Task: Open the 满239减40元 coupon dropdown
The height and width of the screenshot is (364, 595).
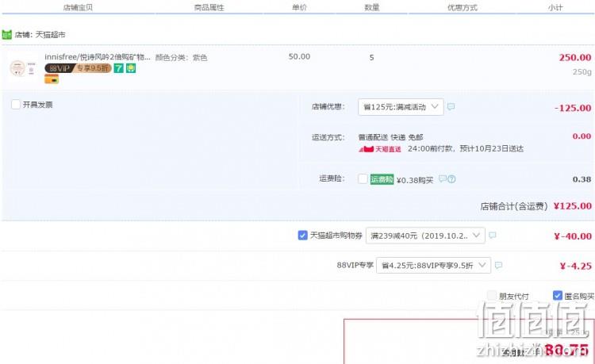Action: 425,236
